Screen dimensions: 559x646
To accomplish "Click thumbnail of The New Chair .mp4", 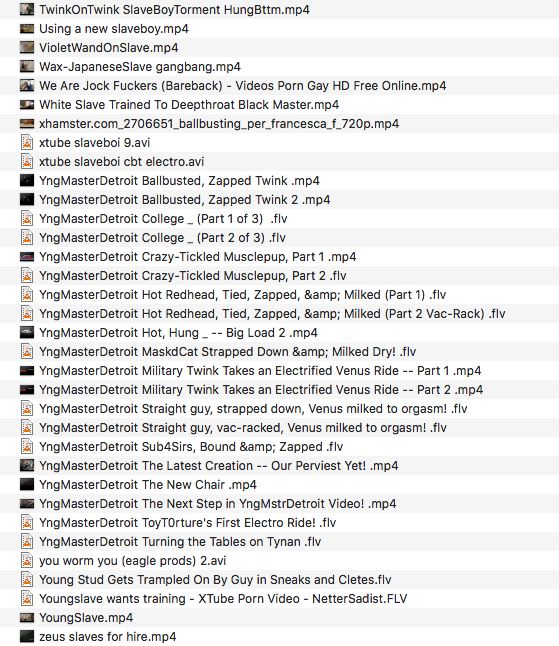I will pyautogui.click(x=27, y=484).
